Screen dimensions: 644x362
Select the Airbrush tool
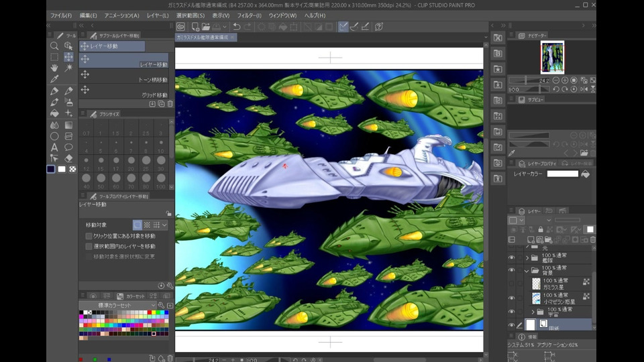pos(68,102)
